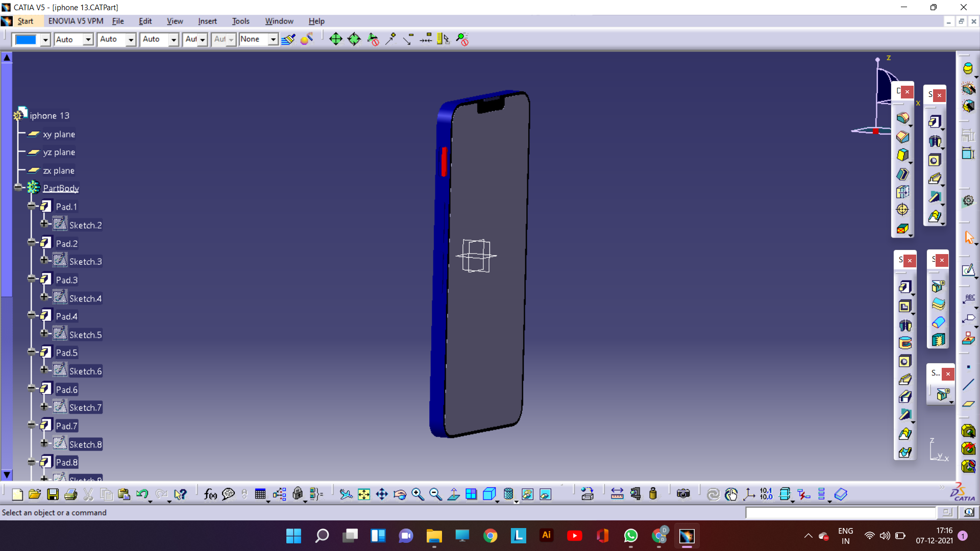Image resolution: width=980 pixels, height=551 pixels.
Task: Open the Tools menu
Action: (240, 21)
